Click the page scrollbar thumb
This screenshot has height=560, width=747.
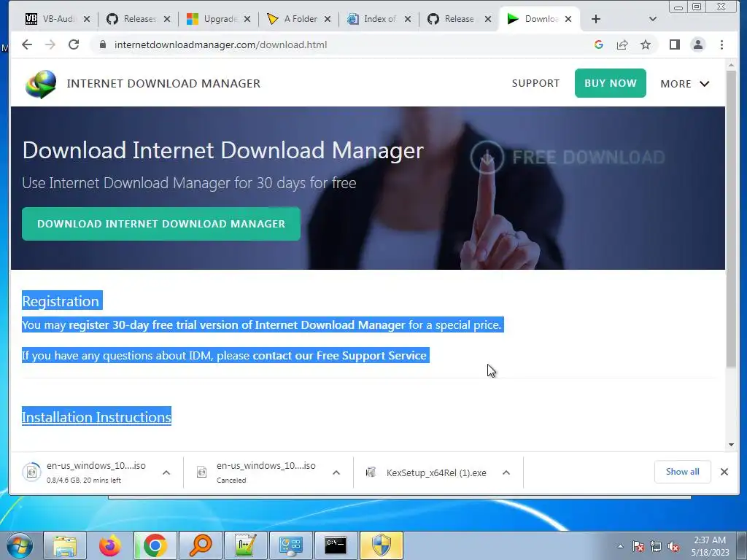[x=731, y=219]
